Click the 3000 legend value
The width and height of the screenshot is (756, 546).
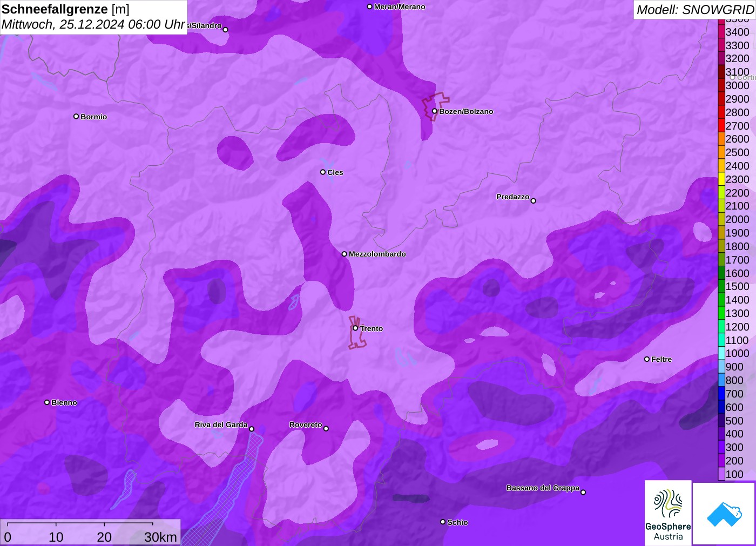(737, 85)
